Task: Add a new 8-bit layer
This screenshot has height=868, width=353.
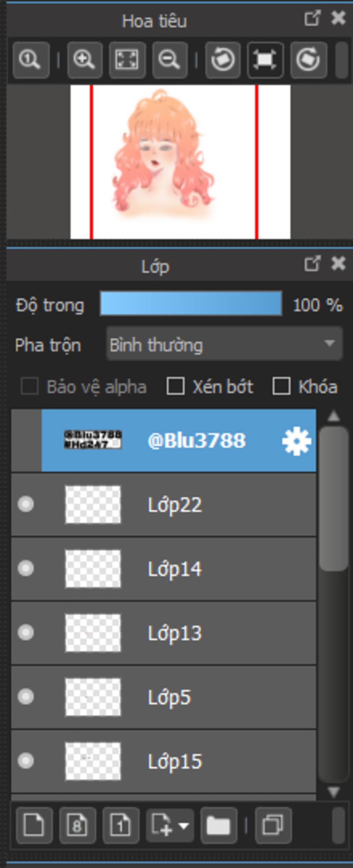Action: (x=78, y=825)
